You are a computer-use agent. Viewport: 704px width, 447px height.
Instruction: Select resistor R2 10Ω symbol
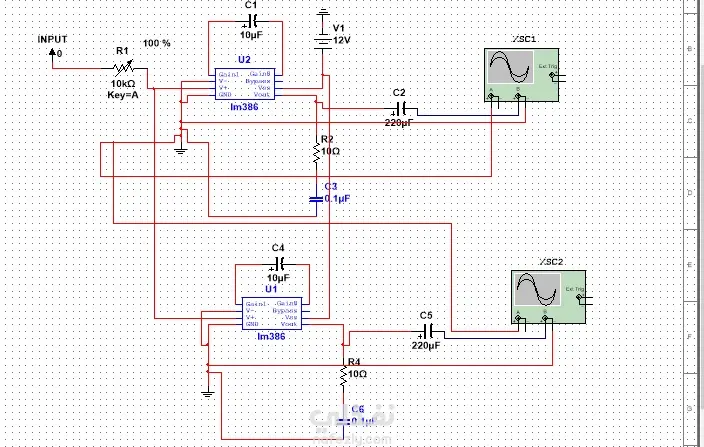point(317,153)
